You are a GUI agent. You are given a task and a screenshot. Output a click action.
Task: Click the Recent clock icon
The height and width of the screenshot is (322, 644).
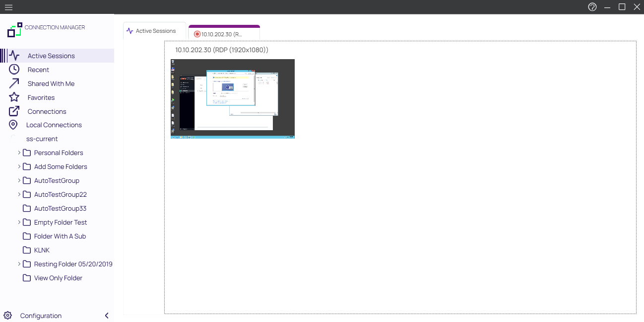click(14, 70)
